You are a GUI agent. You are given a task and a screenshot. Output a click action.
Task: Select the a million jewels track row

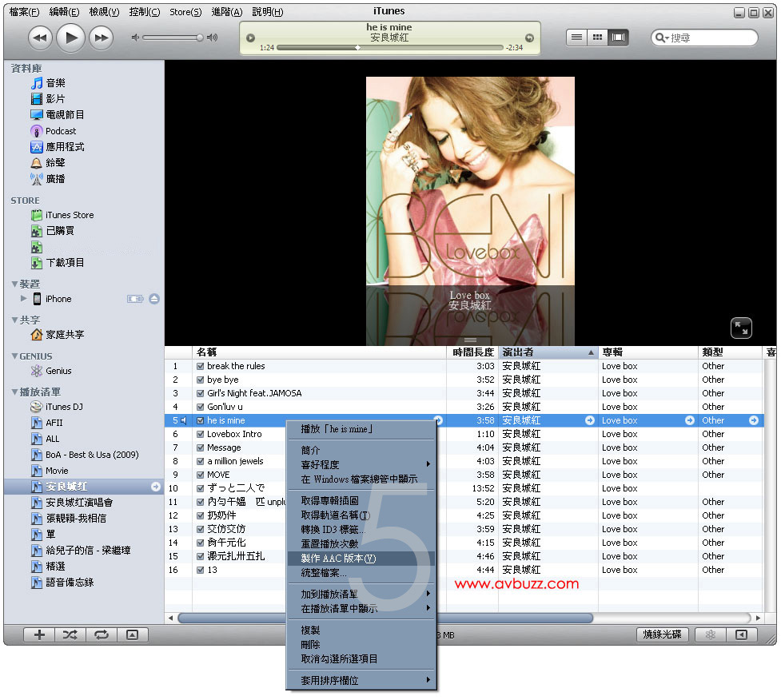point(463,461)
